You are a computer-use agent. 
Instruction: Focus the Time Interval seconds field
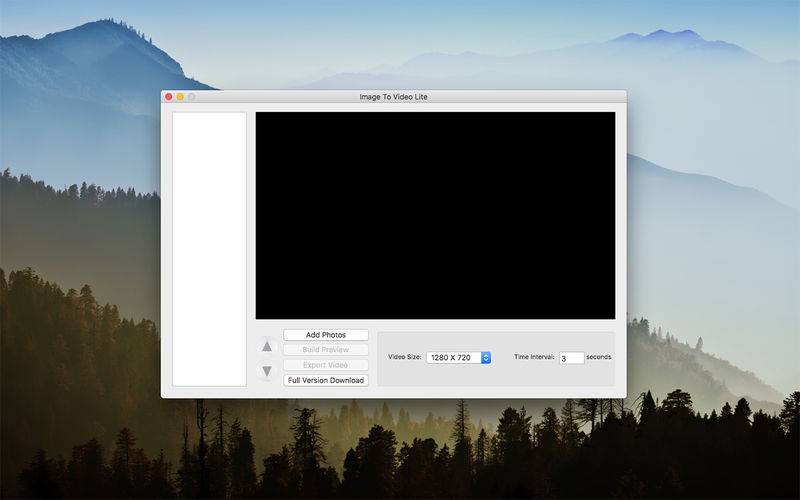point(571,358)
